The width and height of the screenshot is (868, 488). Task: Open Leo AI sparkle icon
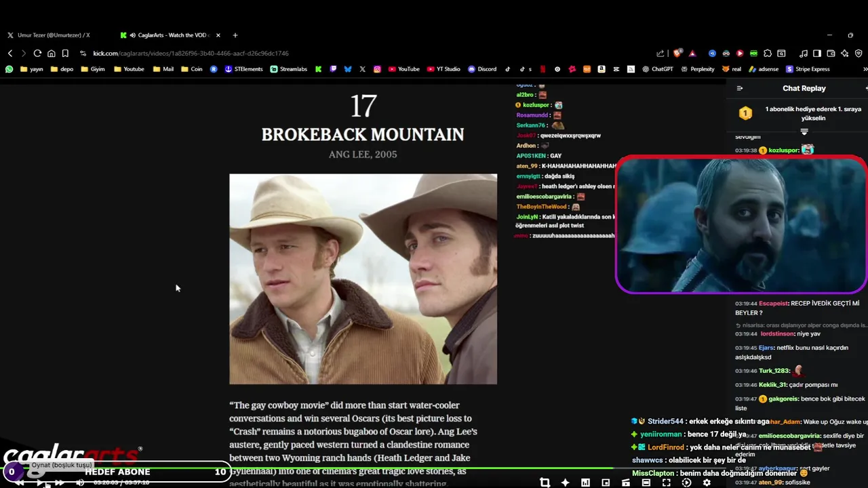[x=844, y=54]
